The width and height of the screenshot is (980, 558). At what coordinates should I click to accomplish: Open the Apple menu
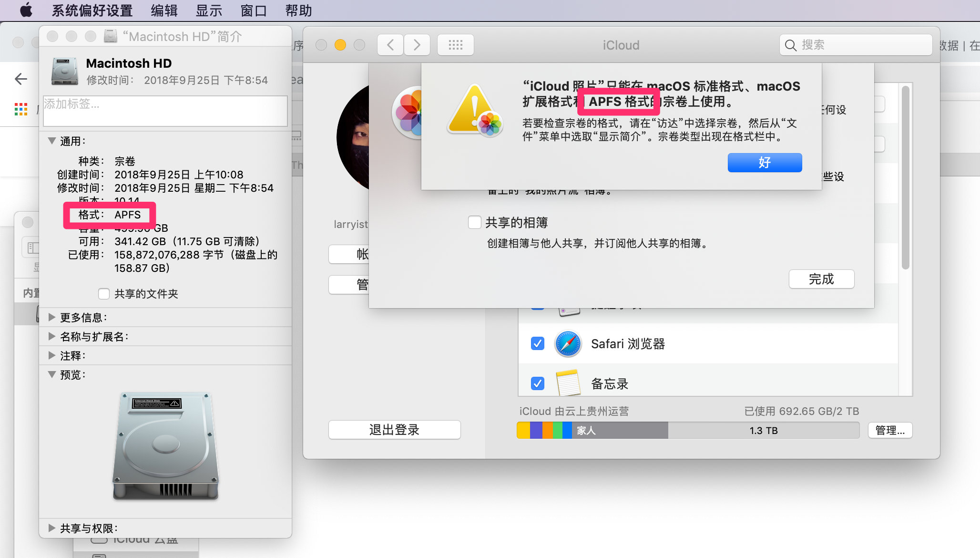pyautogui.click(x=26, y=10)
